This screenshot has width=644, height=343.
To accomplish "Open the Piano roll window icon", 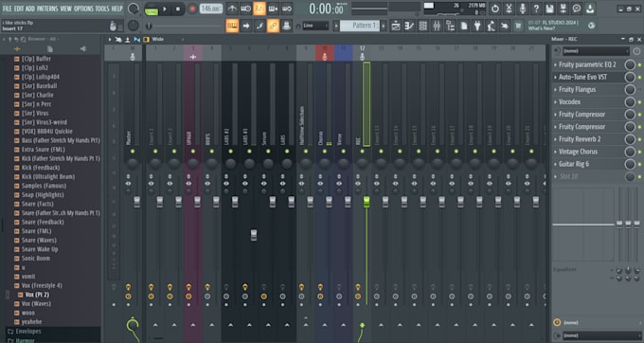I will 409,26.
